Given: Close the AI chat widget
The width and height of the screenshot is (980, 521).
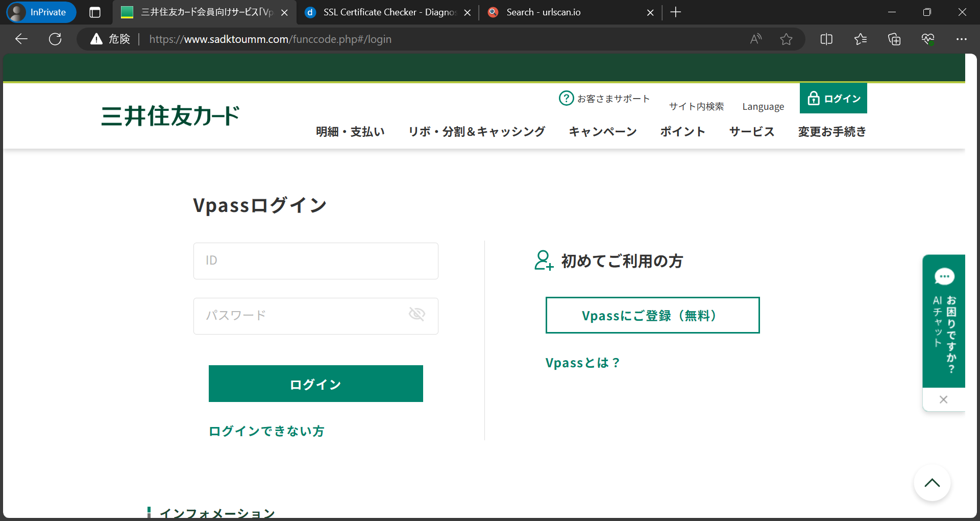Looking at the screenshot, I should pos(944,399).
